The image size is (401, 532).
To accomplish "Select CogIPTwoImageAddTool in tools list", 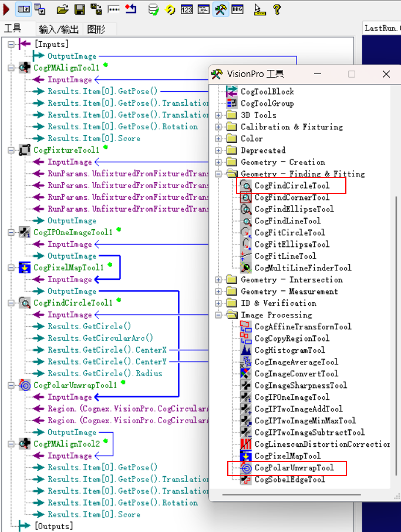I will tap(299, 409).
